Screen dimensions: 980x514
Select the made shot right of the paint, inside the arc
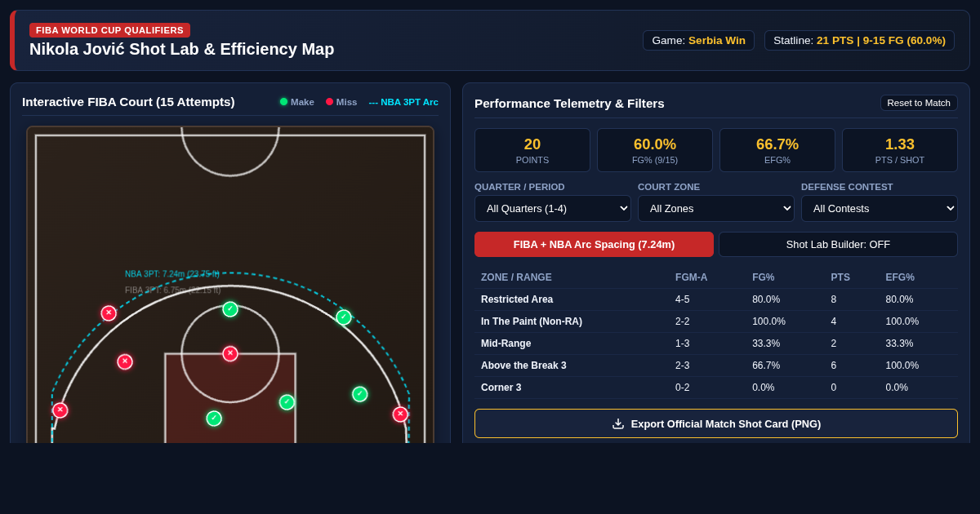pos(360,394)
